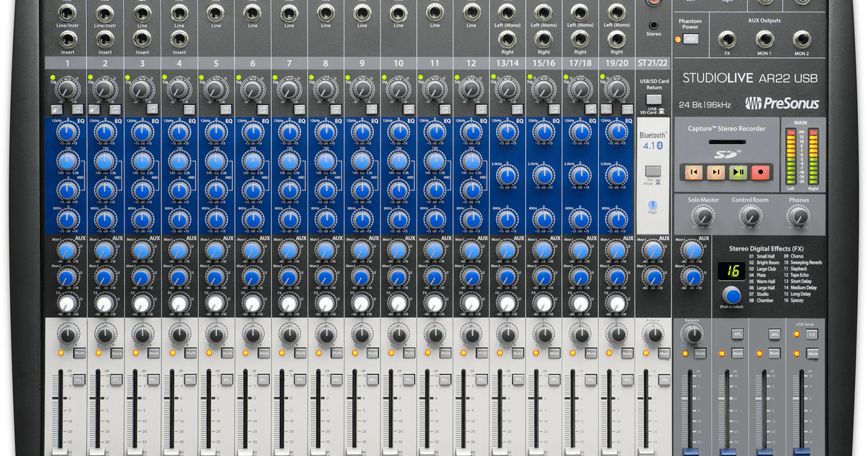The image size is (868, 456).
Task: Click the '13/14' channel number label
Action: pyautogui.click(x=507, y=64)
